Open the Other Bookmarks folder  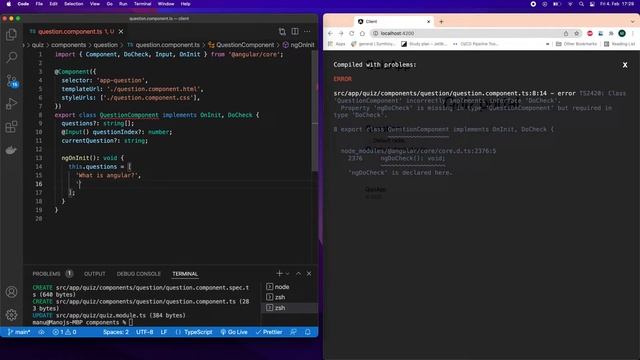tap(576, 44)
